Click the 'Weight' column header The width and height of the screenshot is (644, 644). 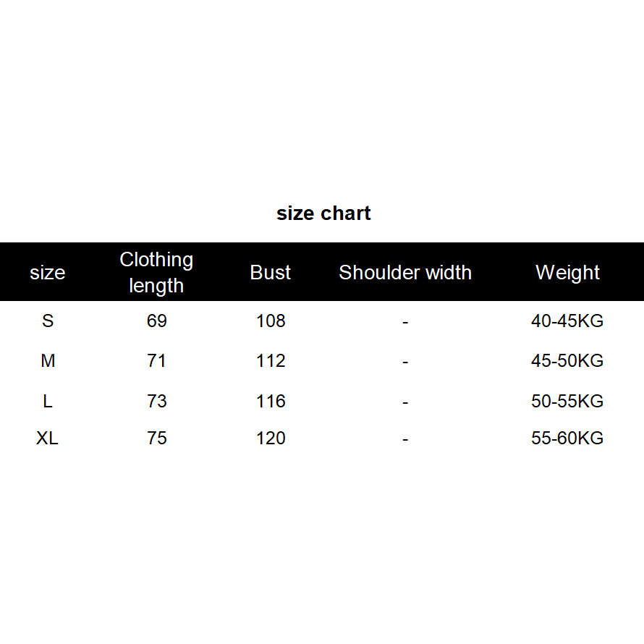(x=567, y=273)
